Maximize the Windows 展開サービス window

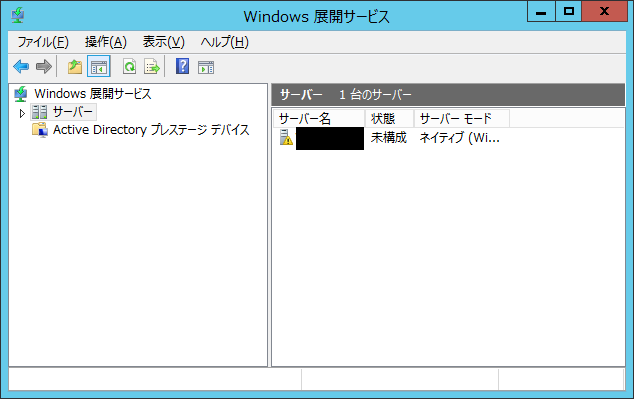tap(568, 11)
